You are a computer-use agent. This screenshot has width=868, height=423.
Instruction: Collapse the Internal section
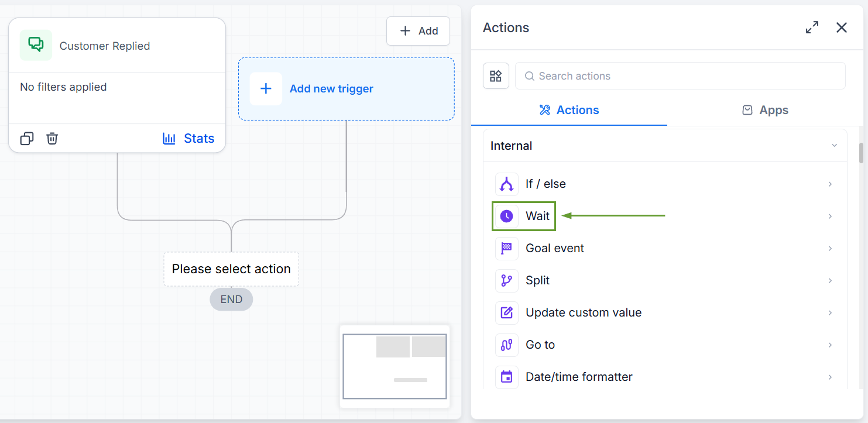835,146
